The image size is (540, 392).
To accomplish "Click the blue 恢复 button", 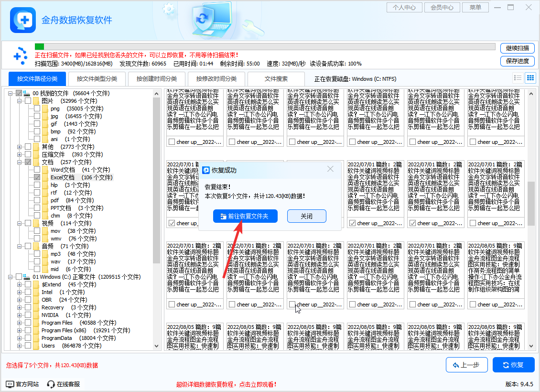I will click(x=514, y=365).
